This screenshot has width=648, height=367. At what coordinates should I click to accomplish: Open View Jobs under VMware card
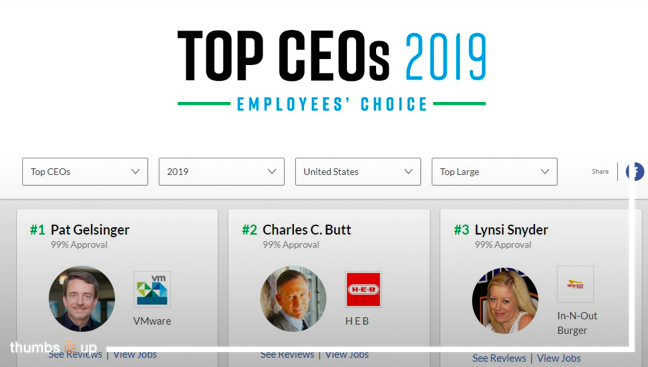point(135,354)
